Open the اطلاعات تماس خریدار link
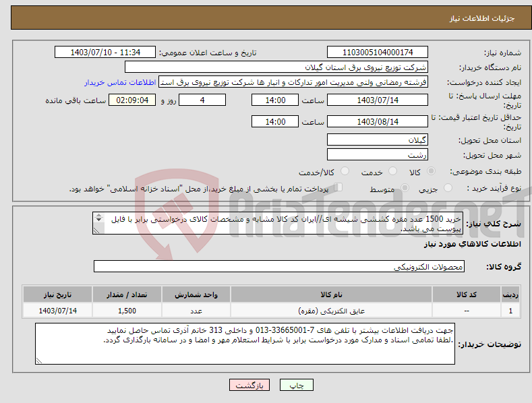Image resolution: width=532 pixels, height=403 pixels. point(120,82)
